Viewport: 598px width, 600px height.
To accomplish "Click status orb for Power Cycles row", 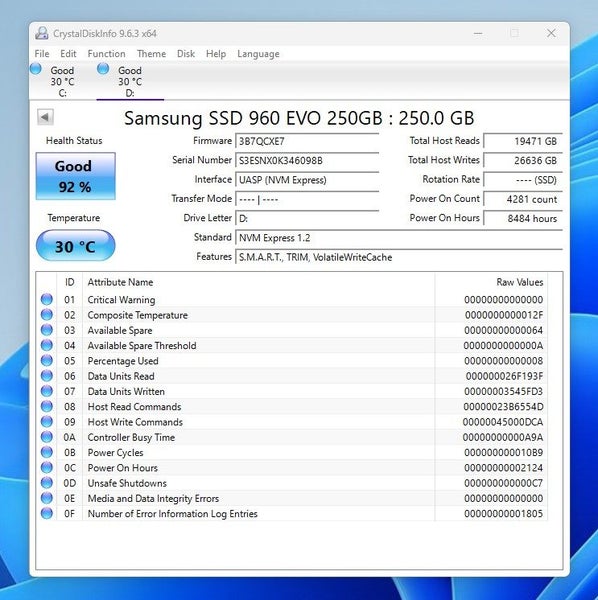I will (x=47, y=452).
